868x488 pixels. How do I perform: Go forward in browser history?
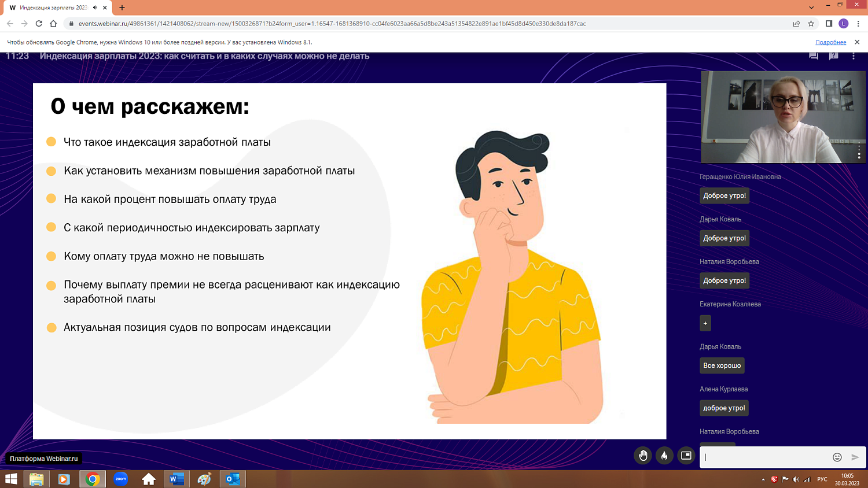click(x=24, y=24)
